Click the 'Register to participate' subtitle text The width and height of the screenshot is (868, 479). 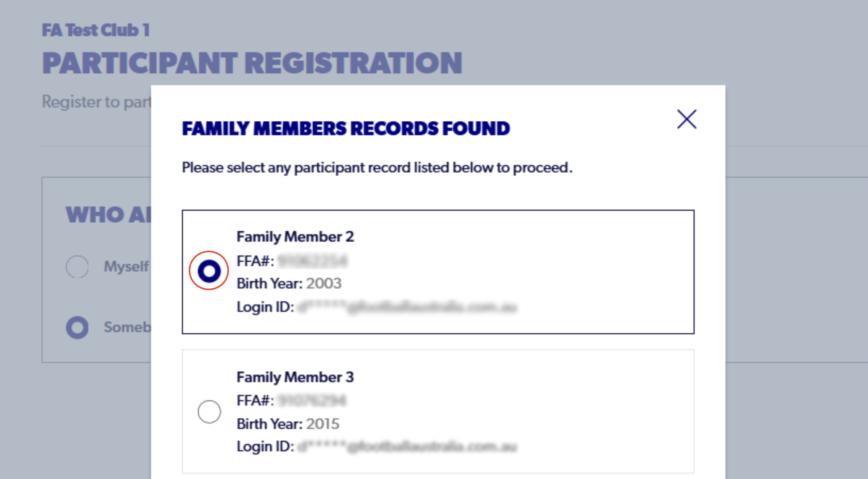pos(97,102)
